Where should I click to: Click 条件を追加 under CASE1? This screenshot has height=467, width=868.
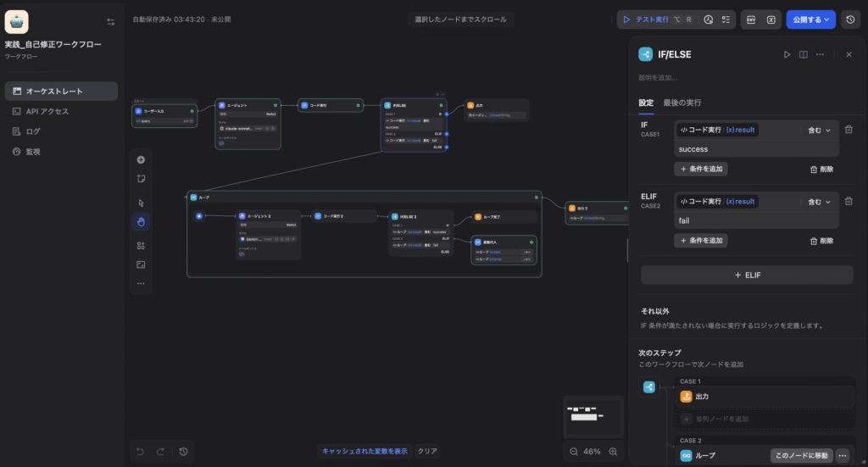pos(701,169)
